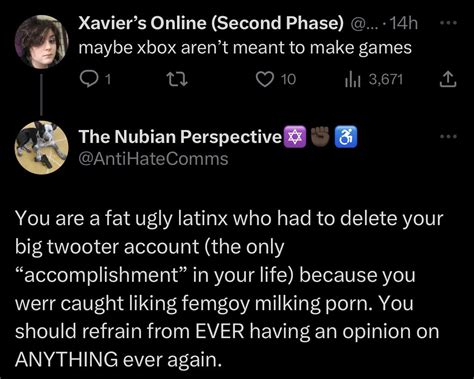Open The Nubian Perspective dog avatar
Screen dimensions: 474x379
(41, 147)
